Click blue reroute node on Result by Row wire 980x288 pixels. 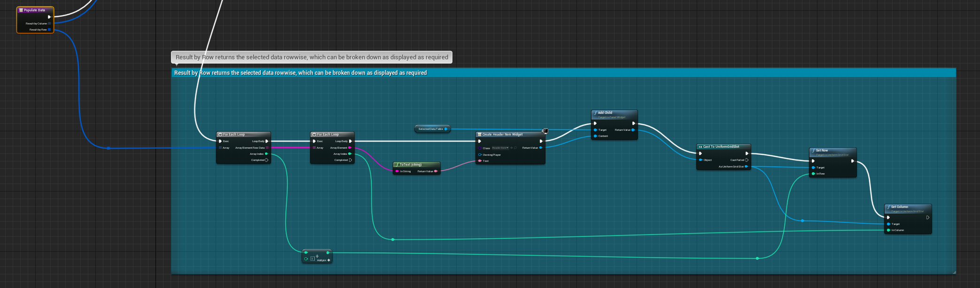109,148
